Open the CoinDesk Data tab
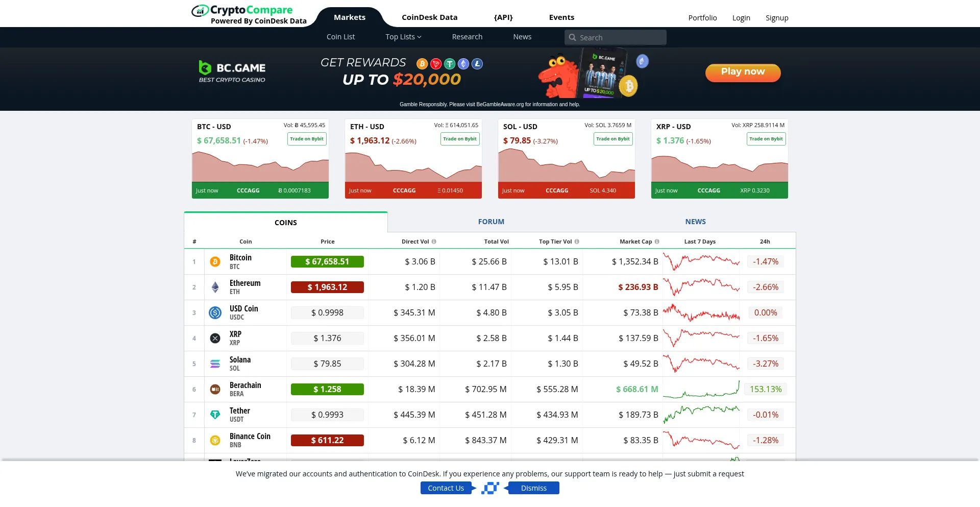The image size is (980, 507). coord(430,17)
